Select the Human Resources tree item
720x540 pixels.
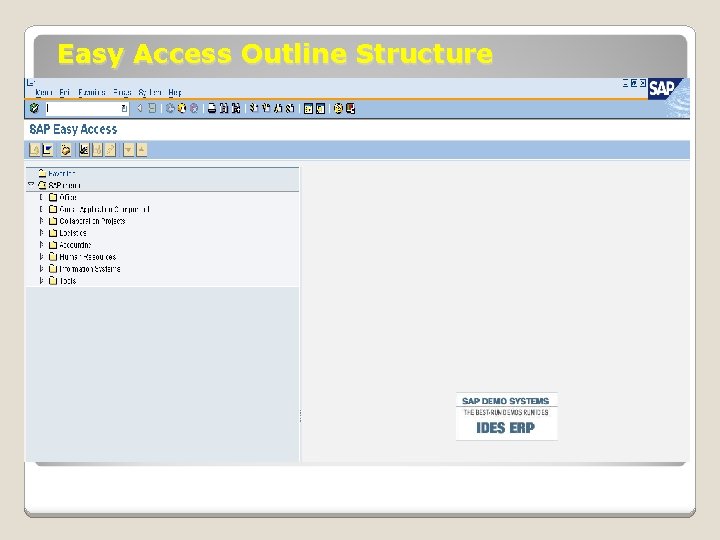point(88,257)
